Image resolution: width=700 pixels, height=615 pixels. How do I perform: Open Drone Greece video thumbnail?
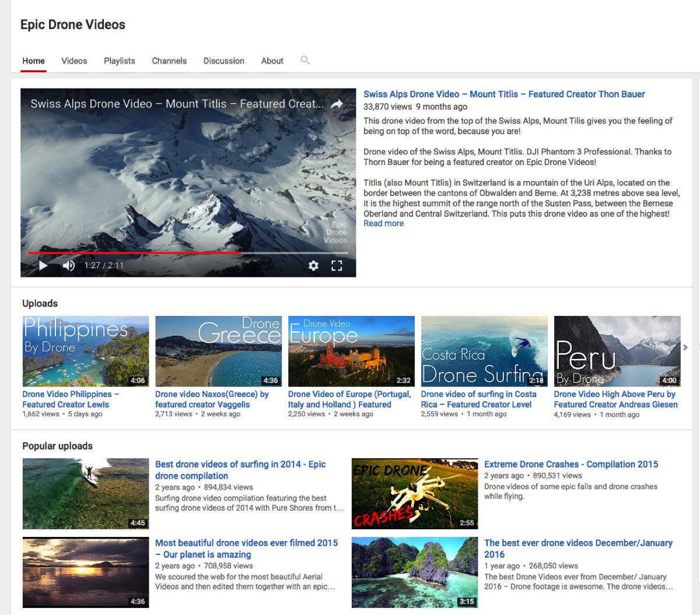click(218, 351)
